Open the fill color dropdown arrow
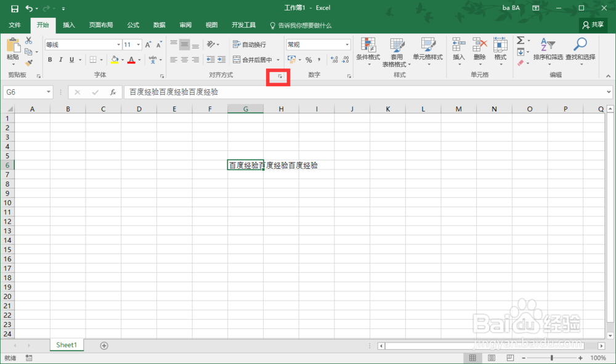This screenshot has width=616, height=364. (122, 60)
